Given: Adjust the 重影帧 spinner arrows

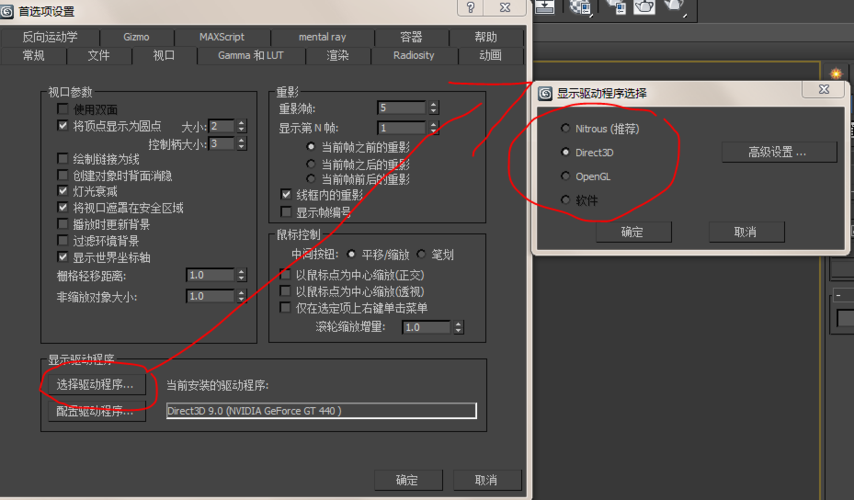Looking at the screenshot, I should pos(434,108).
